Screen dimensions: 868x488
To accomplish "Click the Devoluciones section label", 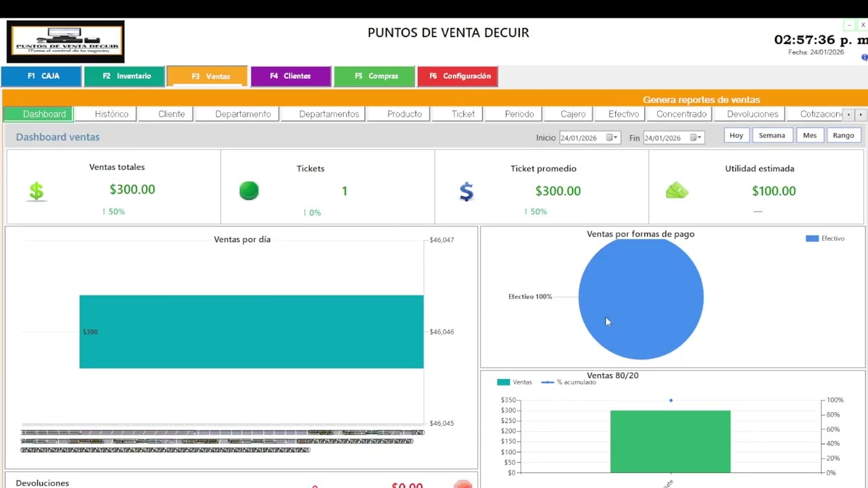I will (x=42, y=483).
